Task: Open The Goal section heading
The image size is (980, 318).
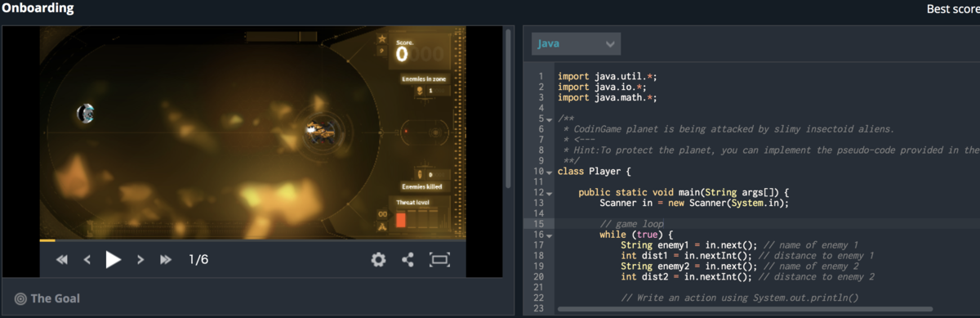Action: pos(56,298)
